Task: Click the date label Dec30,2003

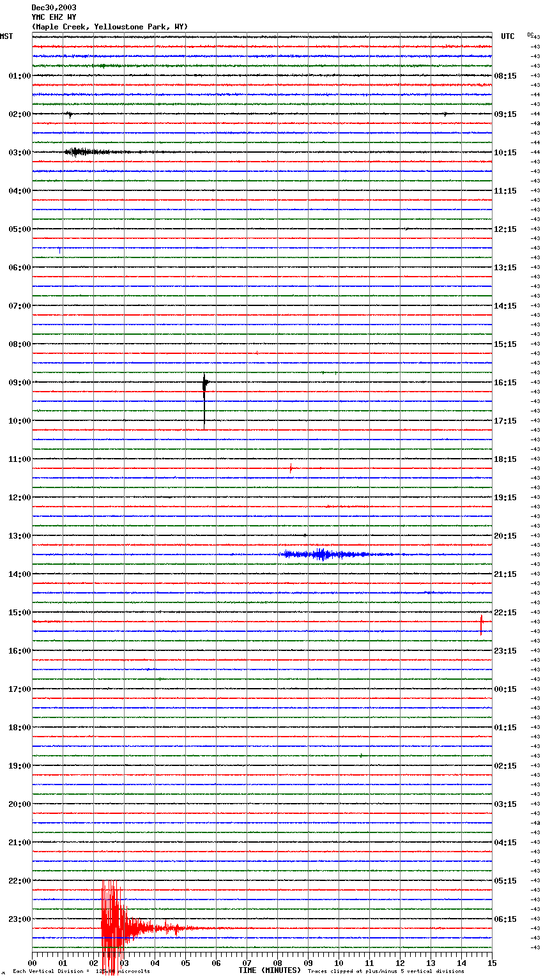Action: coord(54,8)
